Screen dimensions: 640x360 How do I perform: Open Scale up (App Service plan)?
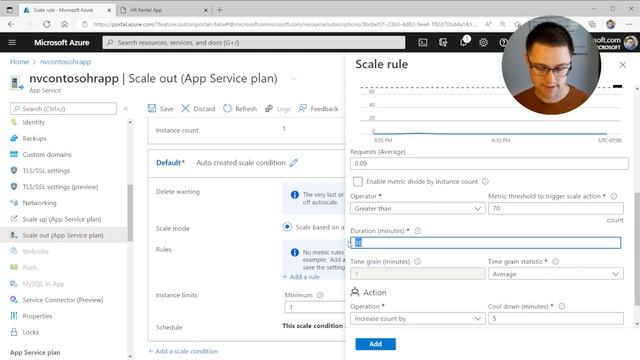coord(62,219)
